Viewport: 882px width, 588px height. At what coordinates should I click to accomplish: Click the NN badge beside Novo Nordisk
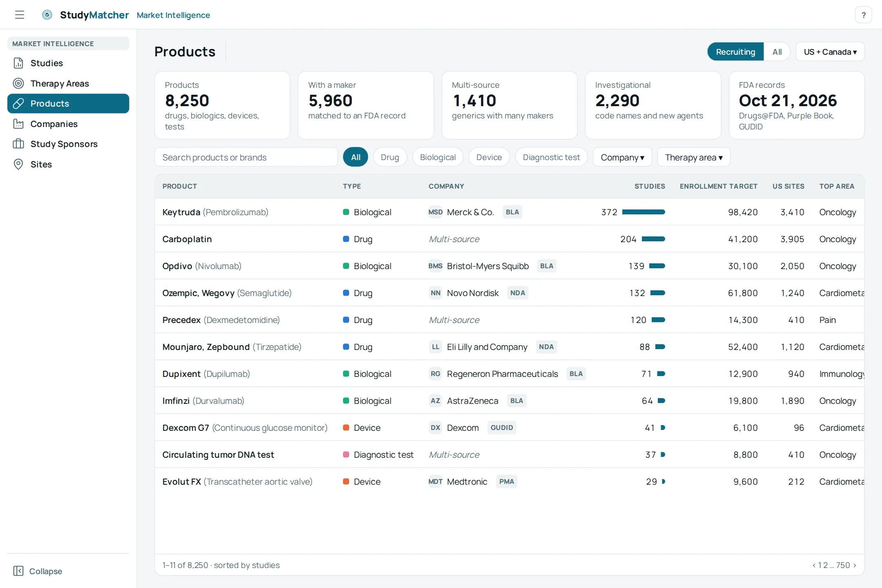click(435, 293)
